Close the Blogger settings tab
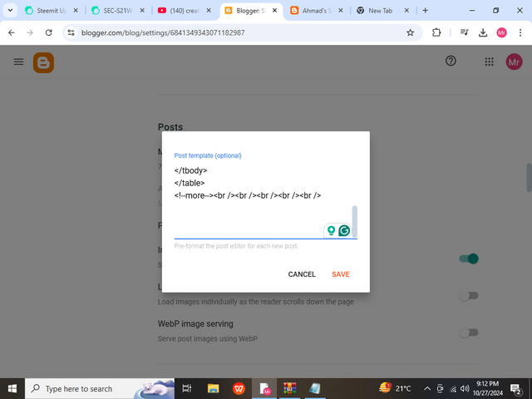 point(275,11)
